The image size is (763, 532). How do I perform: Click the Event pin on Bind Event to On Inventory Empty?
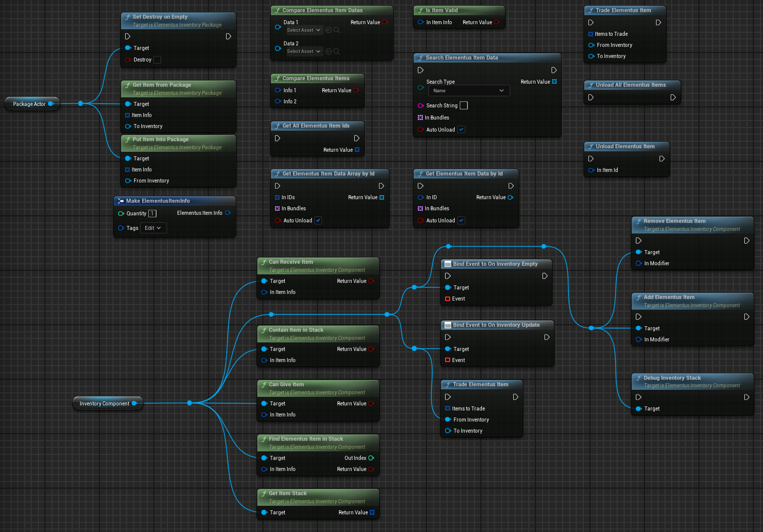[x=449, y=299]
